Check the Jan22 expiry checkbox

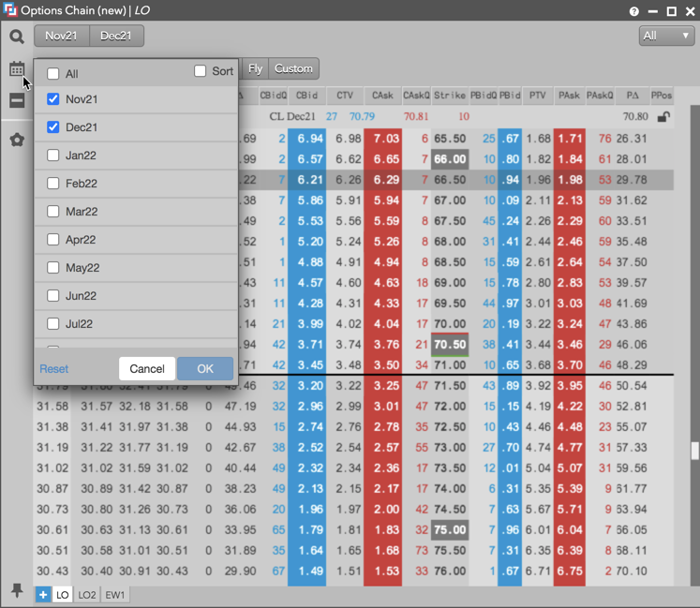[x=53, y=156]
